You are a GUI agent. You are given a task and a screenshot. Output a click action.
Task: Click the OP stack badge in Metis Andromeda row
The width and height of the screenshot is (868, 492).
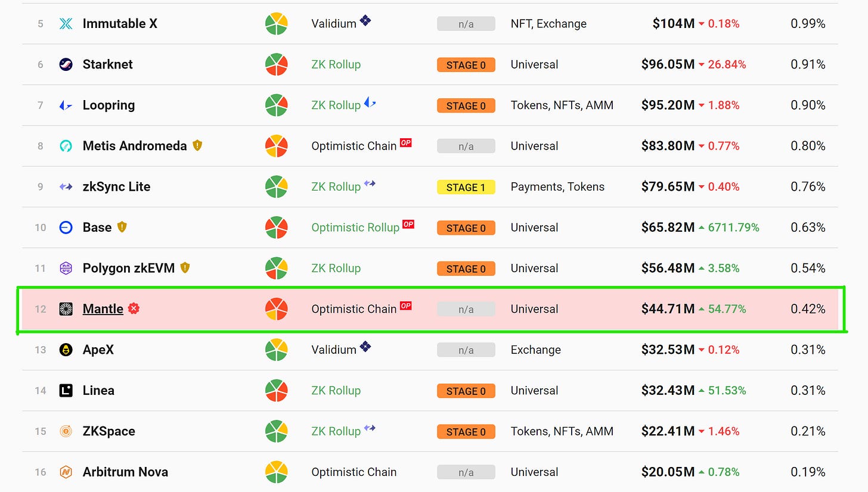[x=406, y=143]
